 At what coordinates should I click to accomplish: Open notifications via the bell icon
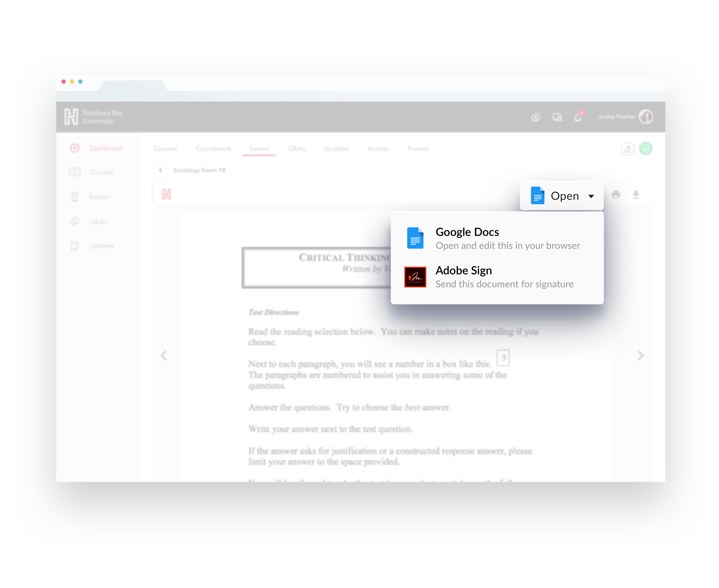[578, 117]
